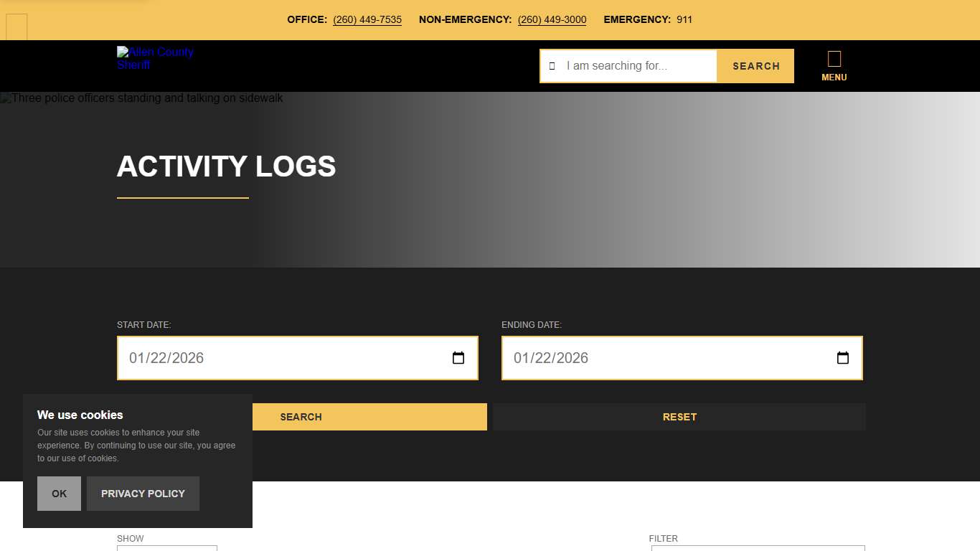Open the Start Date field dropdown calendar
This screenshot has width=980, height=551.
click(x=458, y=357)
